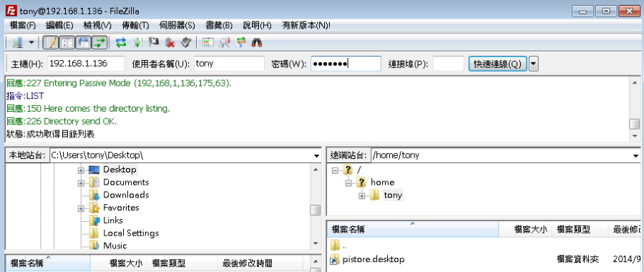The image size is (644, 272).
Task: Toggle local directory tree display icon
Action: pos(67,42)
